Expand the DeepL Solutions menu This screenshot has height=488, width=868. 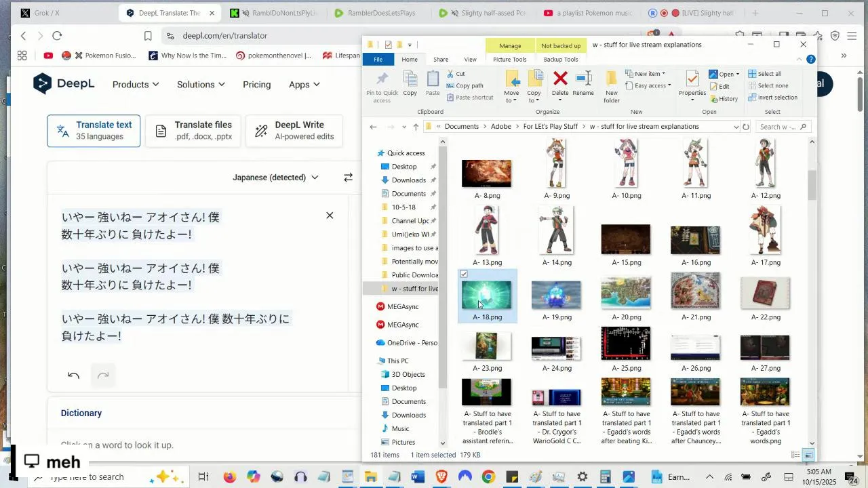pyautogui.click(x=201, y=85)
